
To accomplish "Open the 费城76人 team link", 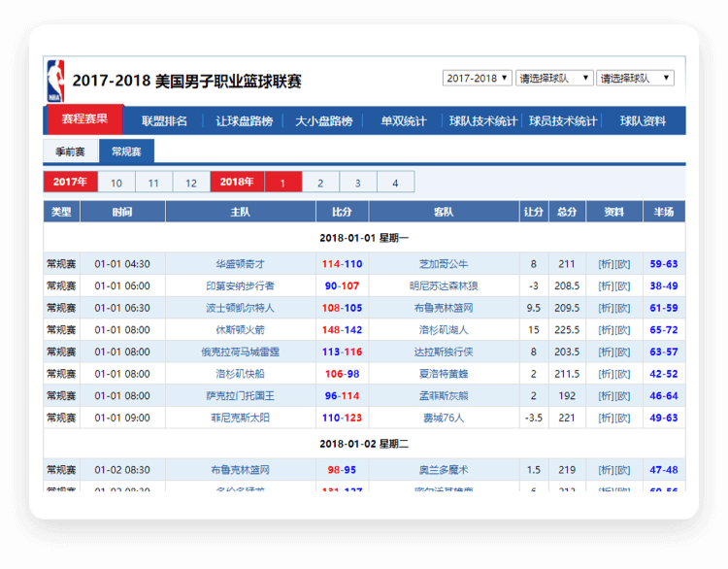I will click(x=444, y=418).
